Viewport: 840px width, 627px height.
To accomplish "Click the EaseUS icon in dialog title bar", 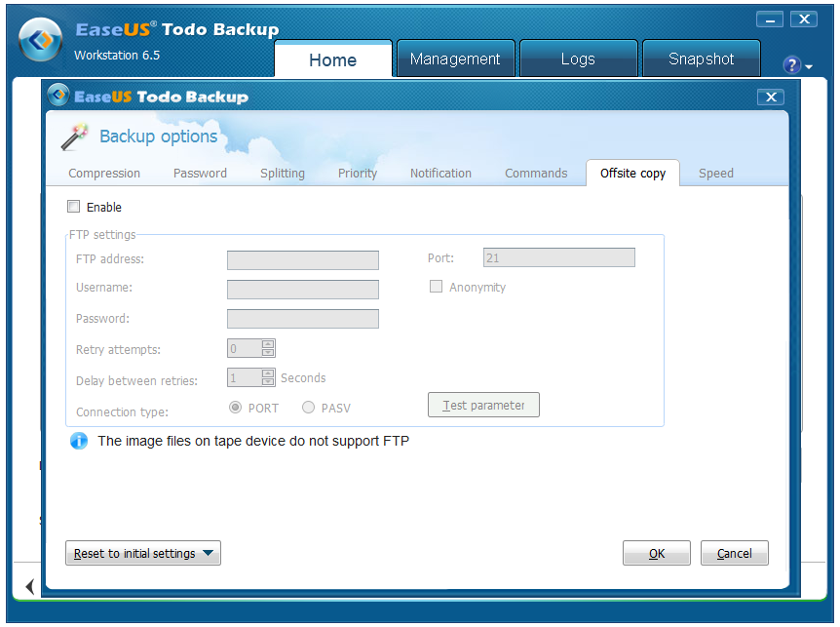I will click(60, 97).
